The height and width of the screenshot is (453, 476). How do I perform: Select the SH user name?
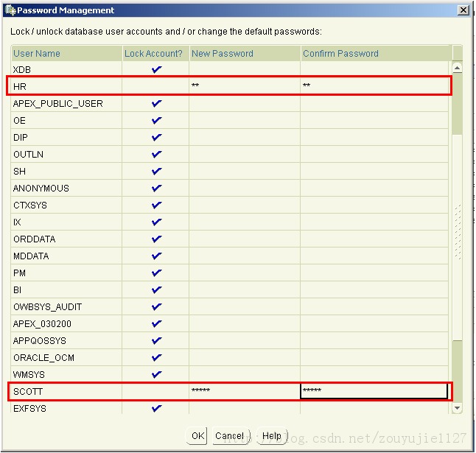click(19, 172)
